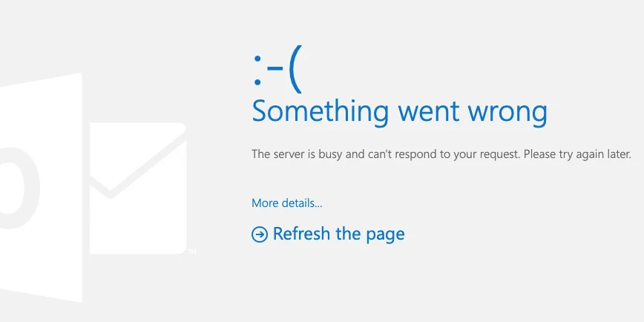Click the tiny TM trademark symbol
This screenshot has width=644, height=322.
point(192,252)
